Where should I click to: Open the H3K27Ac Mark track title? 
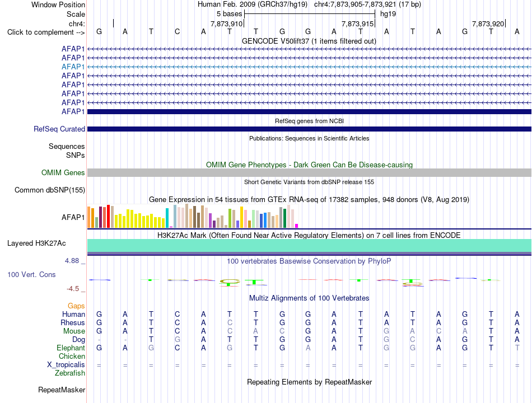309,236
